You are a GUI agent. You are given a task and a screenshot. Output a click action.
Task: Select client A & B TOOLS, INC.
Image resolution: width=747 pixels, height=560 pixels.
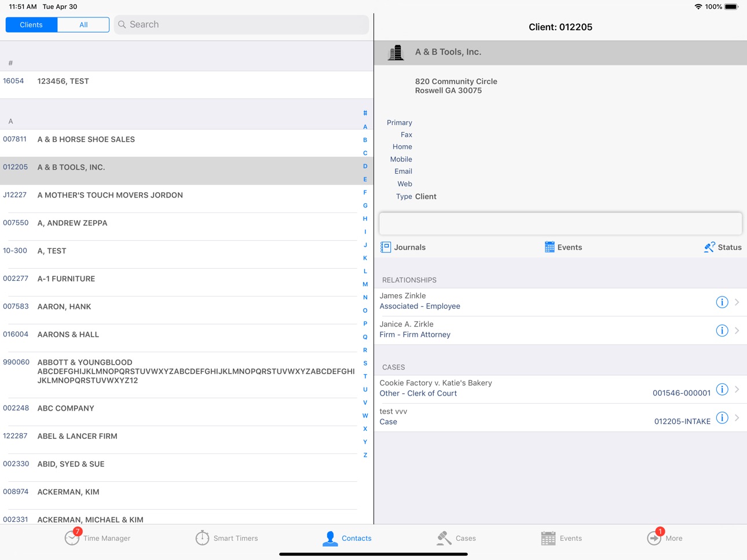pos(186,171)
